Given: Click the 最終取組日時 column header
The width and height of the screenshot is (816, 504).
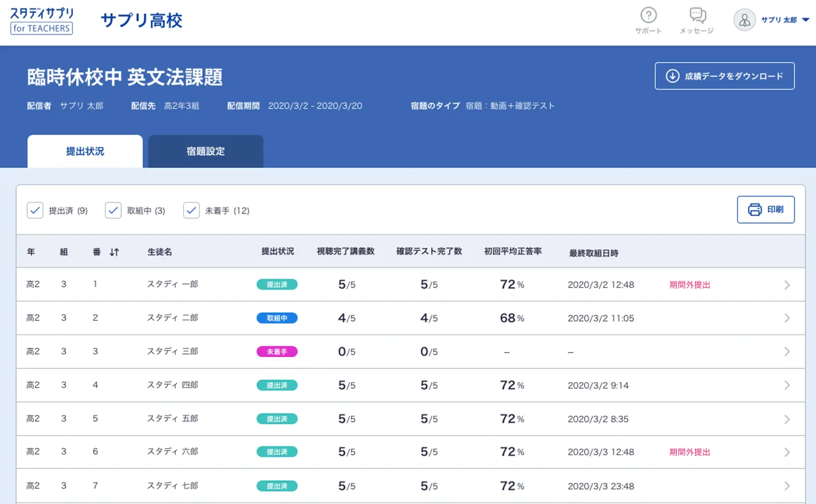Looking at the screenshot, I should tap(593, 253).
